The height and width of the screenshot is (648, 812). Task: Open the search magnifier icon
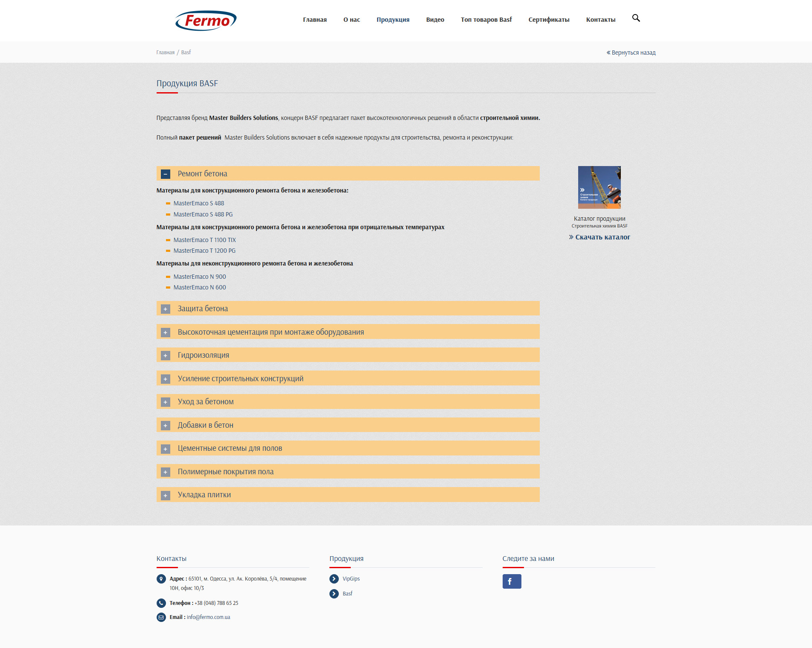636,18
